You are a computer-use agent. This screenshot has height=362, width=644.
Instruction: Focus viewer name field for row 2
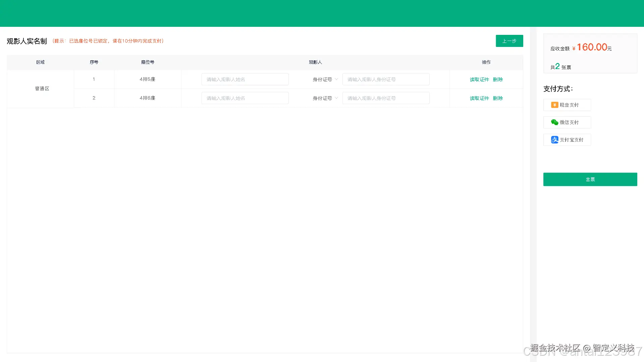(x=245, y=98)
